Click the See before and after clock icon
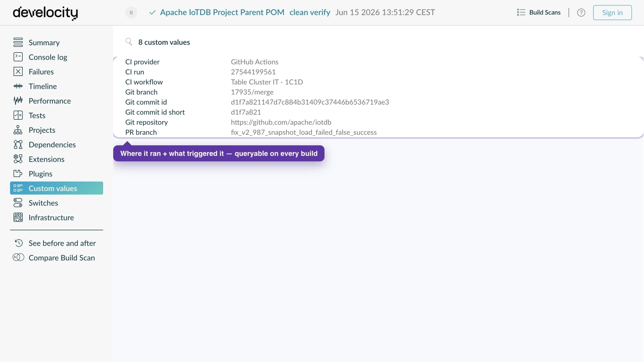Viewport: 644px width, 362px height. coord(19,243)
